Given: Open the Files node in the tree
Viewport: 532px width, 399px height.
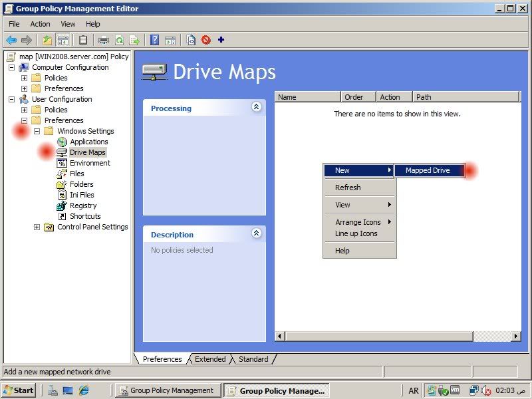Looking at the screenshot, I should pos(77,174).
